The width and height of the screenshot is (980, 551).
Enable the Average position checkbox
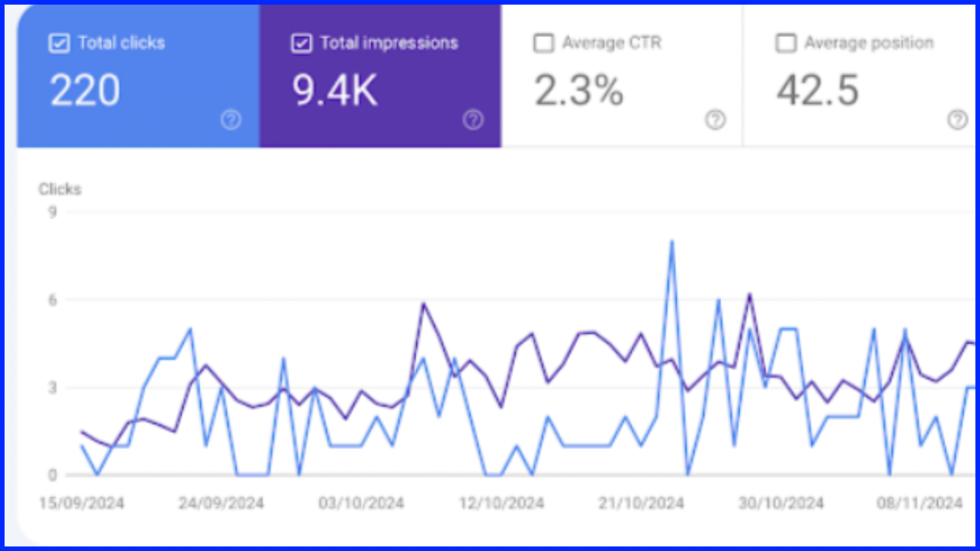tap(786, 43)
